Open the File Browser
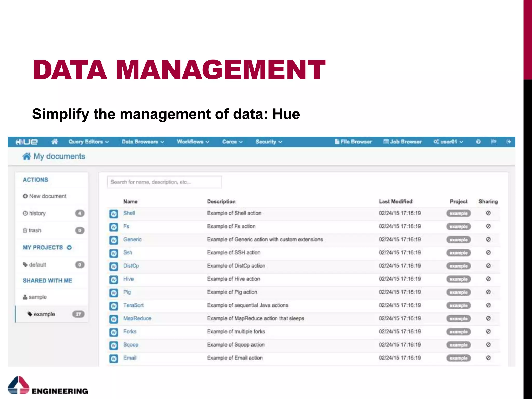Screen dimensions: 532x399 click(x=353, y=142)
